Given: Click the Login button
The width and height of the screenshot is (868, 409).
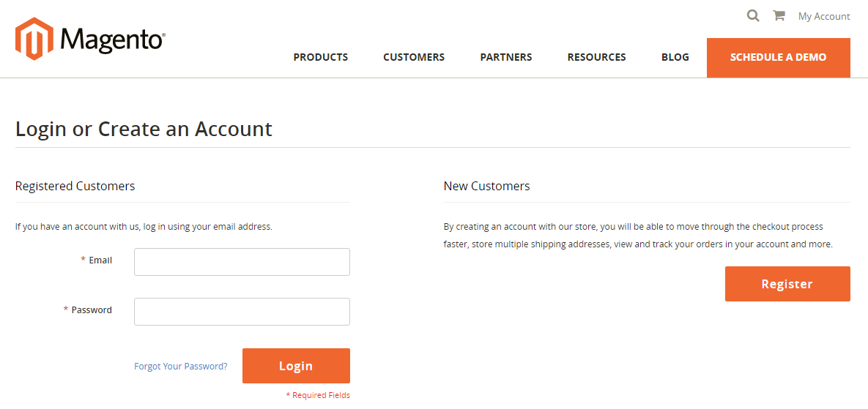Looking at the screenshot, I should [296, 366].
